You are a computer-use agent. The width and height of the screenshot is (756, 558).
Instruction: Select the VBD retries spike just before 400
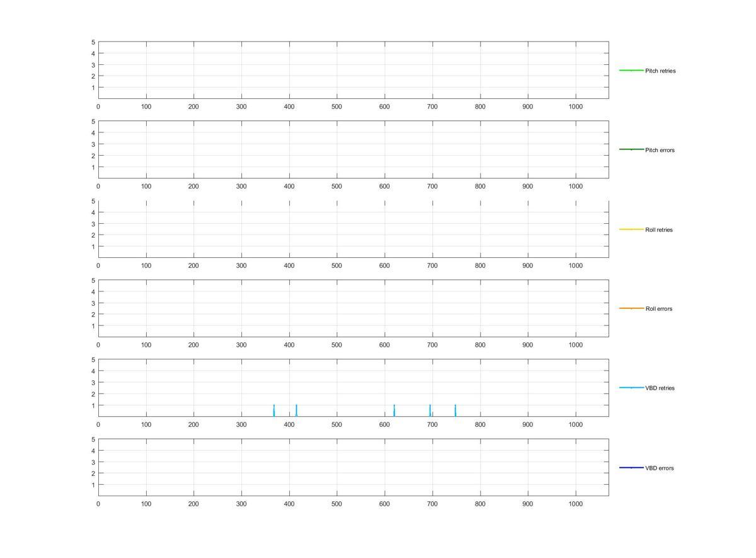click(x=274, y=410)
